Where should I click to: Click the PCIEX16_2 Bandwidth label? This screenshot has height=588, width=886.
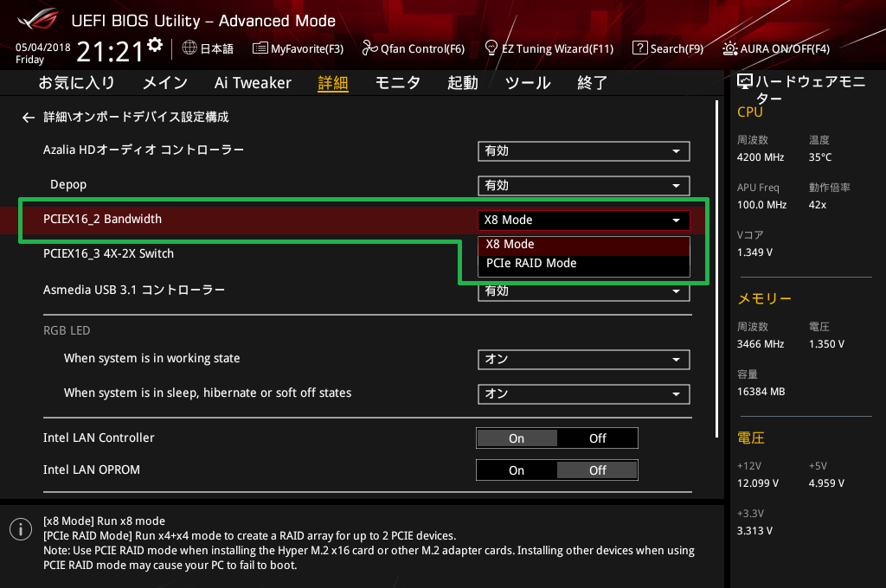click(102, 219)
